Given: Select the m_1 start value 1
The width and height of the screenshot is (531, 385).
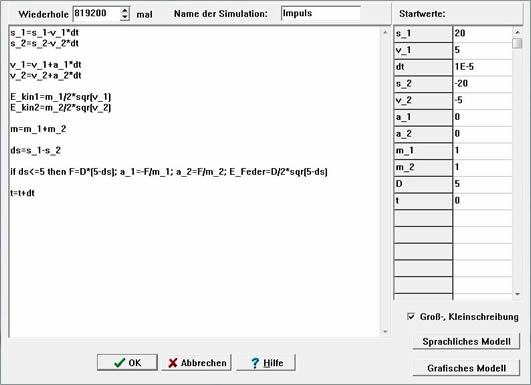Looking at the screenshot, I should pyautogui.click(x=483, y=151).
